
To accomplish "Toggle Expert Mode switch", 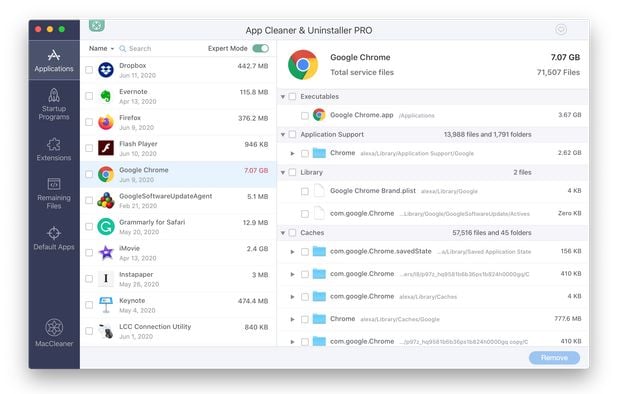I will coord(261,48).
